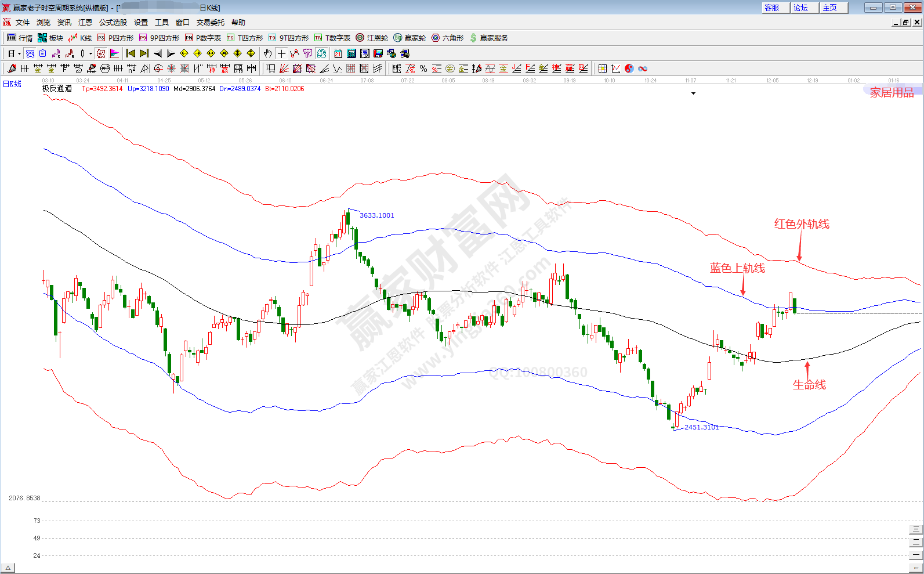This screenshot has height=574, width=924.
Task: Jump to first bar with skip-back arrow
Action: click(x=131, y=53)
